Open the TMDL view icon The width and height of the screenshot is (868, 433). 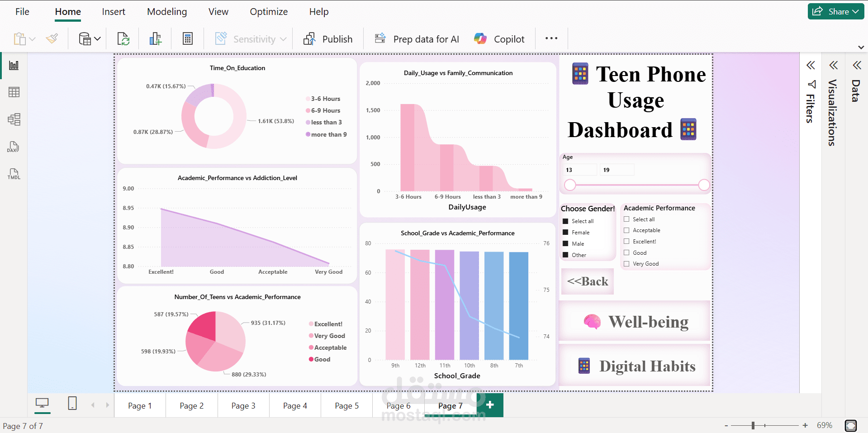[x=14, y=174]
